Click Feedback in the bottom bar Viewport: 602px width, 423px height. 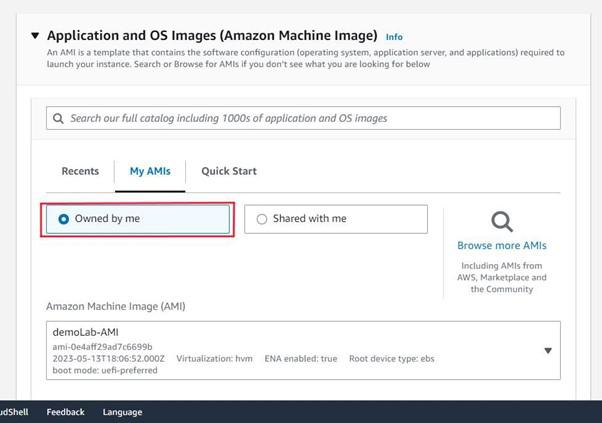[x=65, y=412]
